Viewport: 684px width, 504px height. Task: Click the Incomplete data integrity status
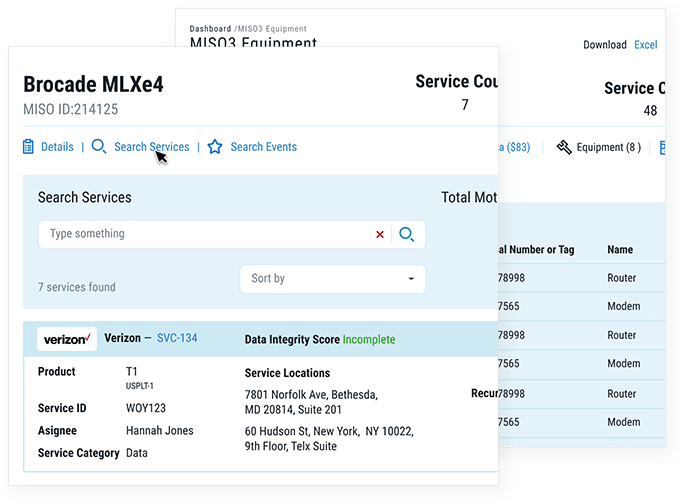click(369, 339)
